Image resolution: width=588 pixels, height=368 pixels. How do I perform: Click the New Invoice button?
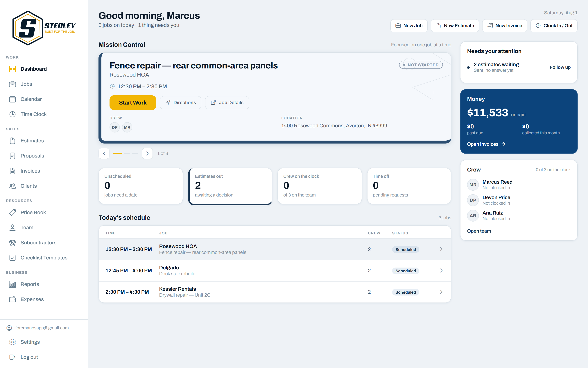pyautogui.click(x=505, y=26)
